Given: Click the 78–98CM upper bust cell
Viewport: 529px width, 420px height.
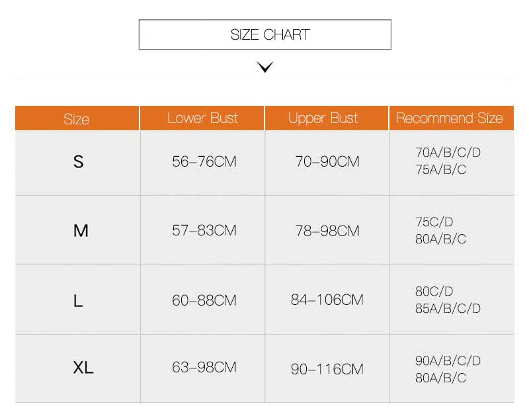Looking at the screenshot, I should (327, 231).
